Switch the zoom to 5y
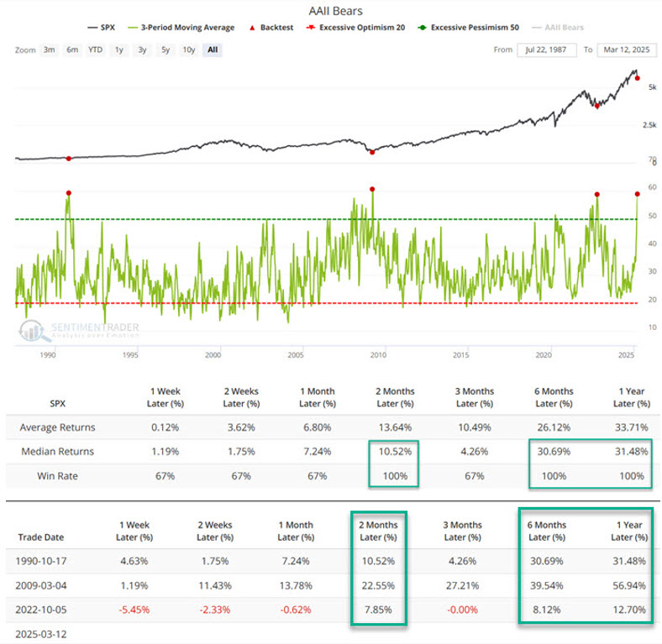The height and width of the screenshot is (644, 662). click(x=164, y=50)
